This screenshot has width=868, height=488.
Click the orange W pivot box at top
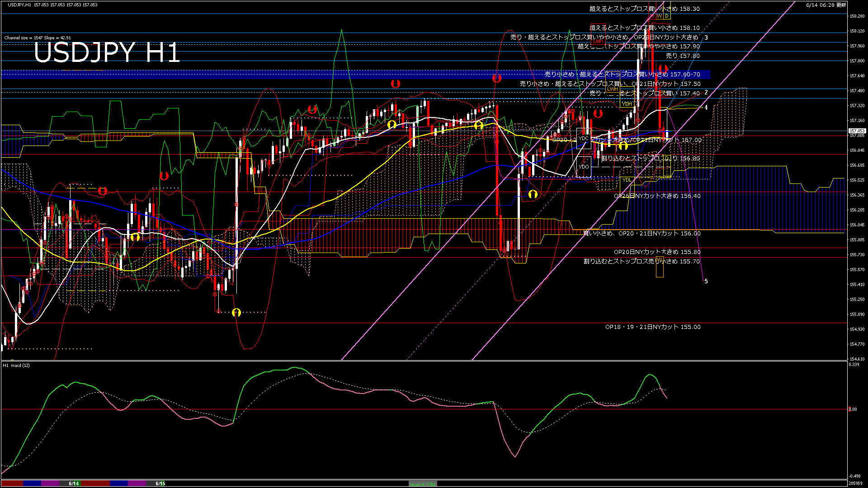659,16
